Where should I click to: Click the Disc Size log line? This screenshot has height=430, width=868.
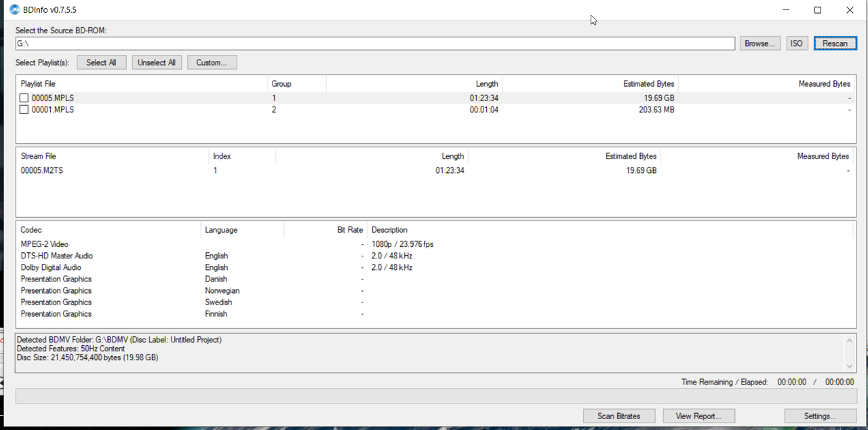tap(87, 357)
